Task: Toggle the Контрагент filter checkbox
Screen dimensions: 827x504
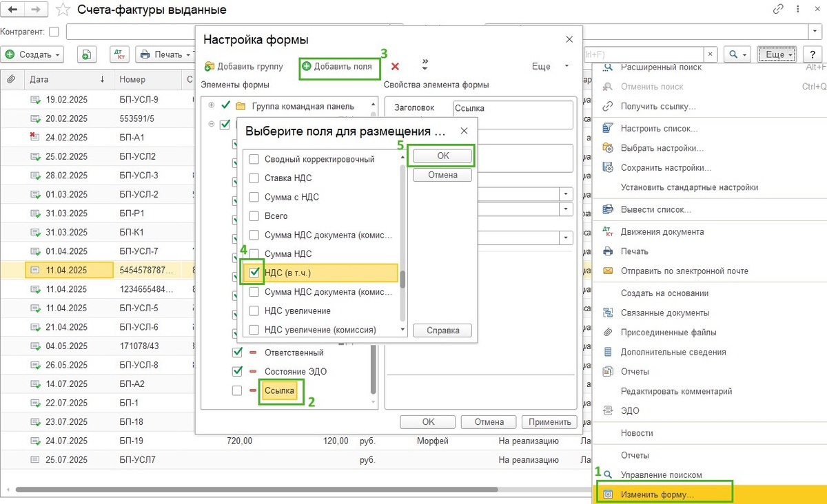Action: (54, 32)
